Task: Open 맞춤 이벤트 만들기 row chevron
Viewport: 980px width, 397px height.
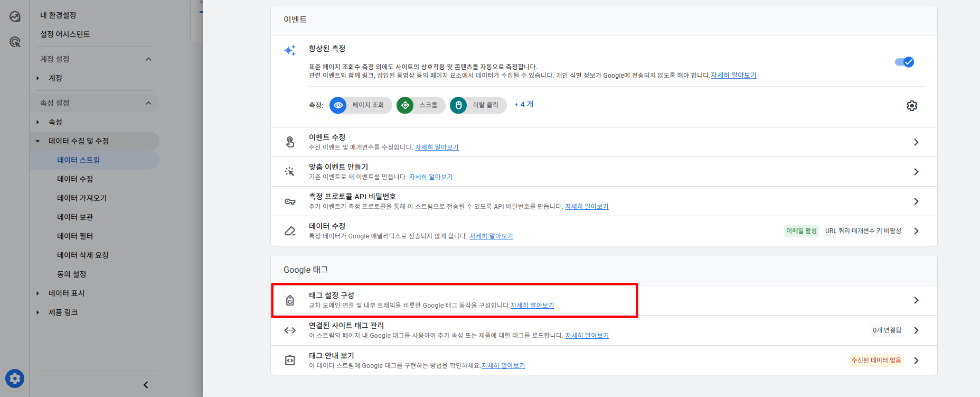Action: pos(916,172)
